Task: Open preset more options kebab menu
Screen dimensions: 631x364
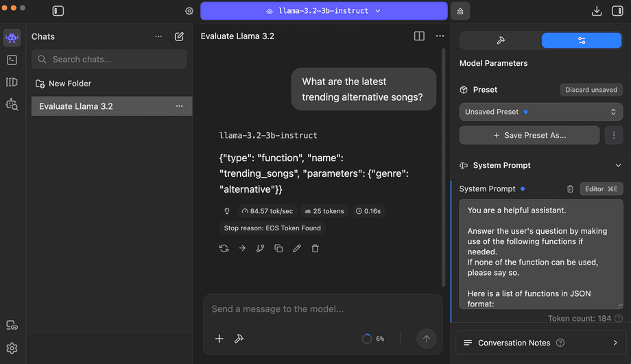Action: pos(614,135)
